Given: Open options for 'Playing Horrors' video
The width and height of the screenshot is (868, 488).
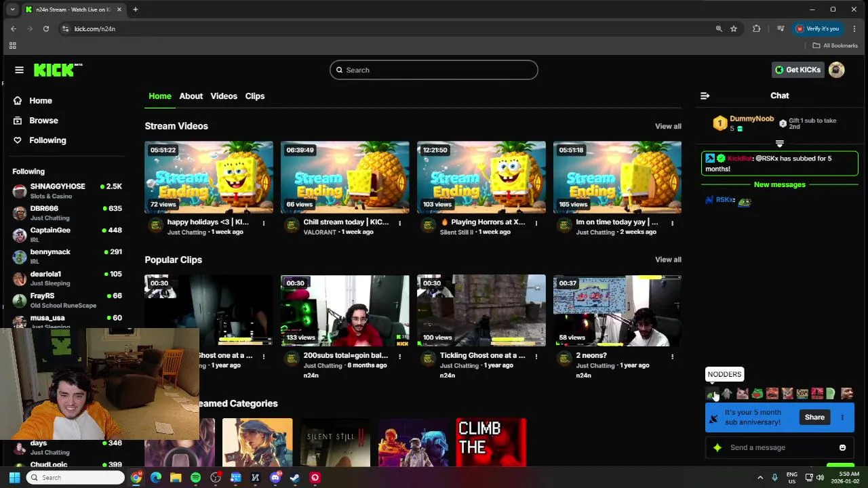Looking at the screenshot, I should (536, 223).
